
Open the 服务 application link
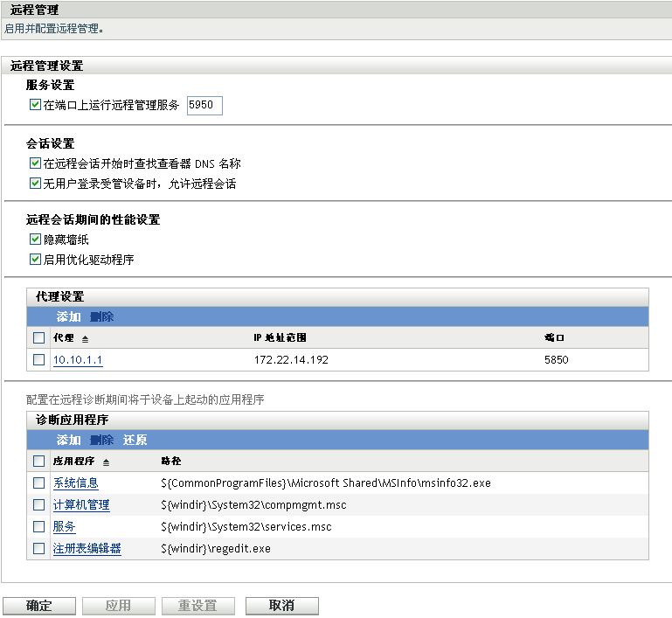[65, 527]
